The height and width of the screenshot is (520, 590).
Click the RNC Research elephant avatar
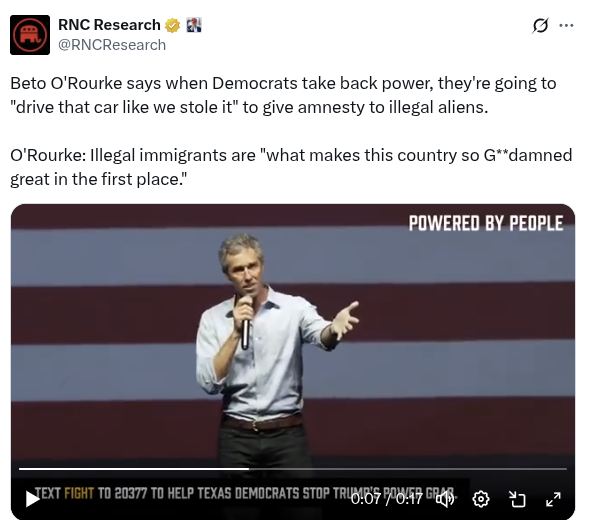tap(30, 35)
